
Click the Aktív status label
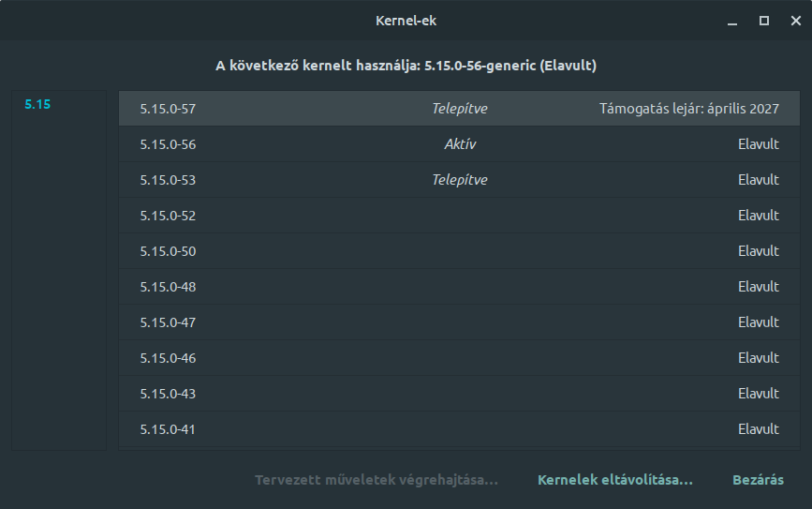(460, 144)
